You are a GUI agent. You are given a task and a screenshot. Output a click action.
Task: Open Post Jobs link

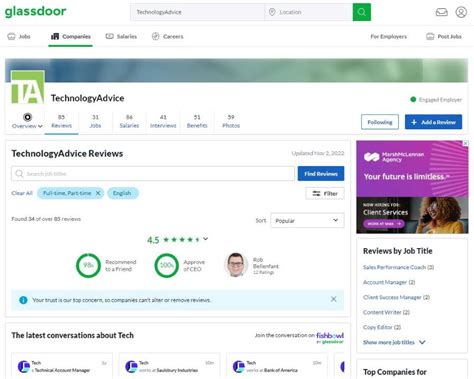click(444, 36)
